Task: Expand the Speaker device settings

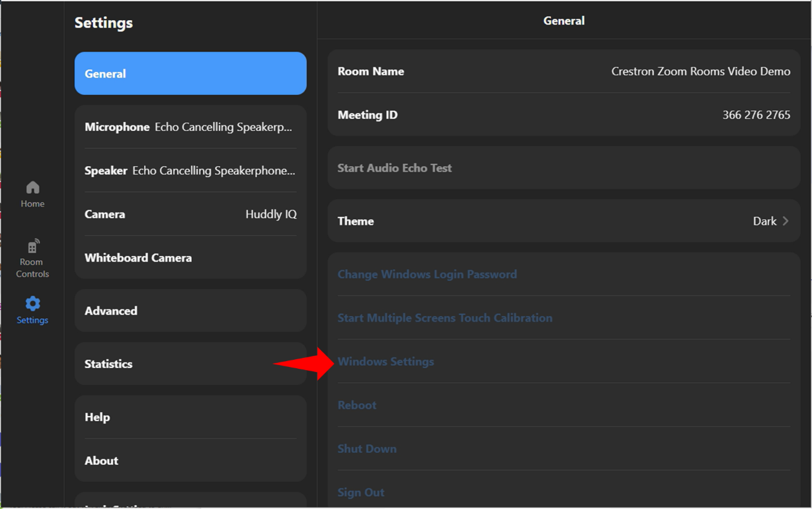Action: tap(190, 170)
